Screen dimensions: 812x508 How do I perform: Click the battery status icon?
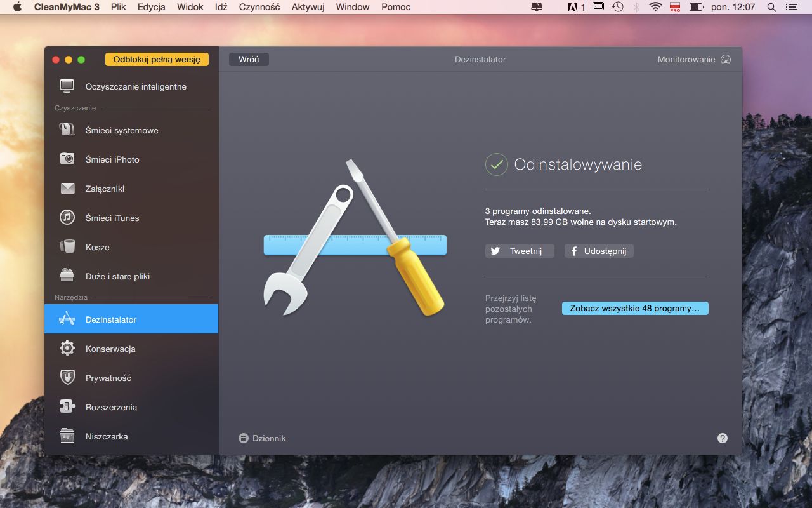click(697, 7)
